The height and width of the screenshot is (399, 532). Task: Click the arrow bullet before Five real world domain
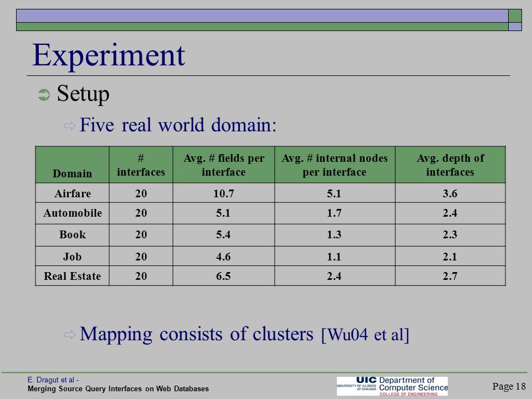(70, 126)
